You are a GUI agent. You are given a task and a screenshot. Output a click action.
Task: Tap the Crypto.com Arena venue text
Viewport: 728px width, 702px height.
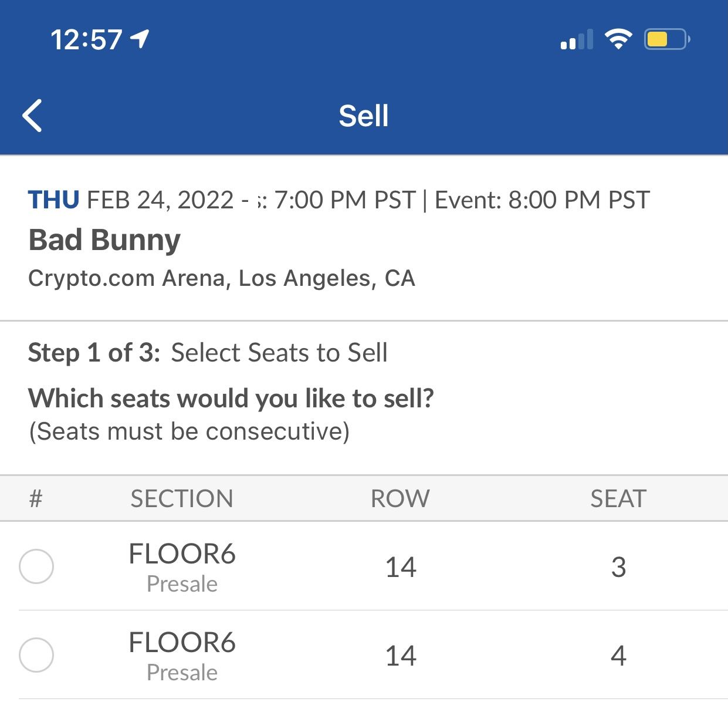221,278
